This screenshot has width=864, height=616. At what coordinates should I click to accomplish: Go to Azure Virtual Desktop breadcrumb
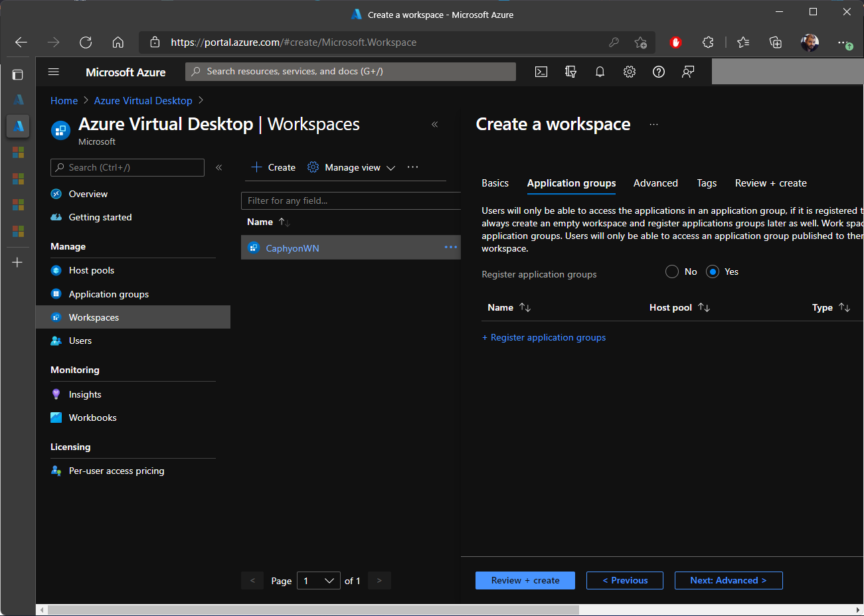[143, 101]
